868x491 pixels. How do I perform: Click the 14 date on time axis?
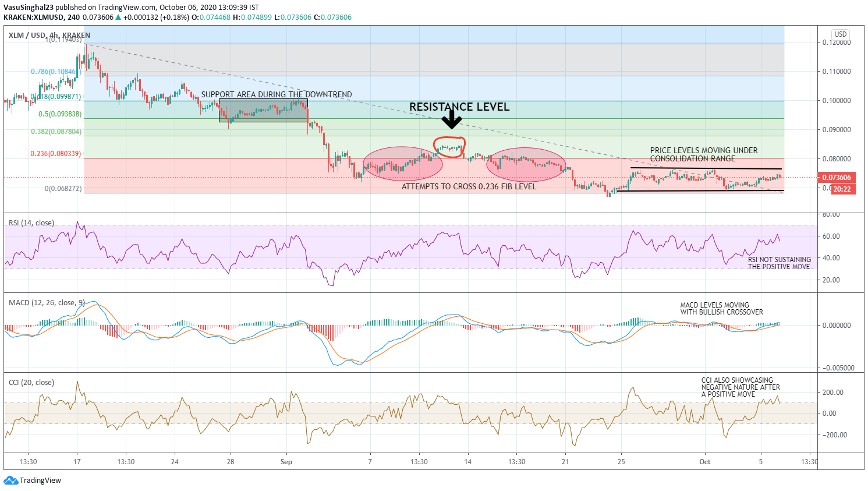[467, 462]
